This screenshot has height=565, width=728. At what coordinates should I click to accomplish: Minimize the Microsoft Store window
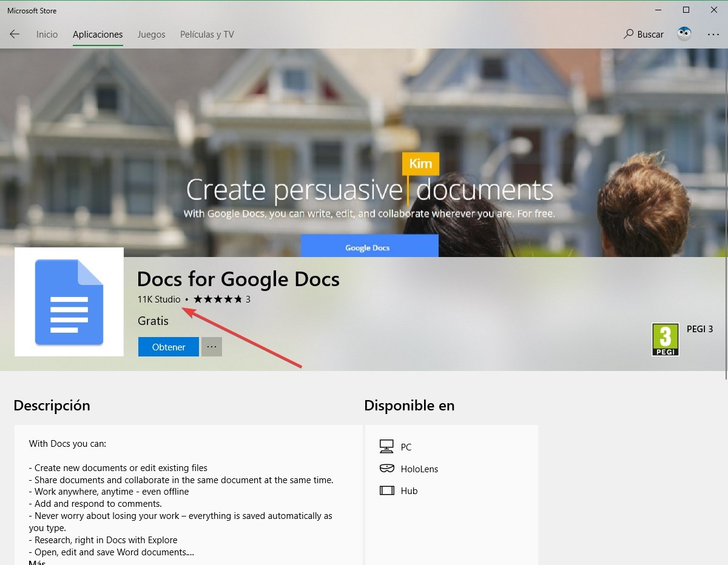click(658, 10)
